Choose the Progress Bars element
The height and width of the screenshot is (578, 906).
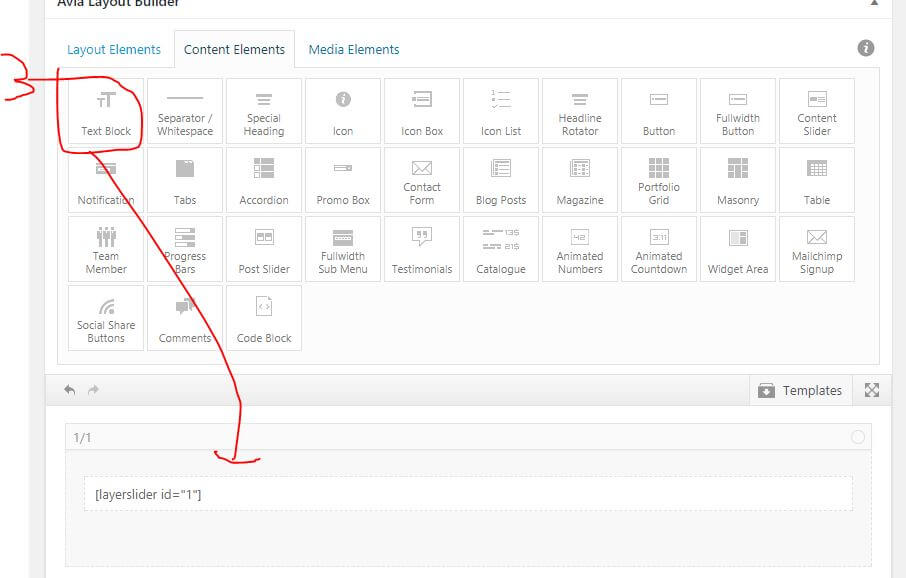pyautogui.click(x=185, y=250)
